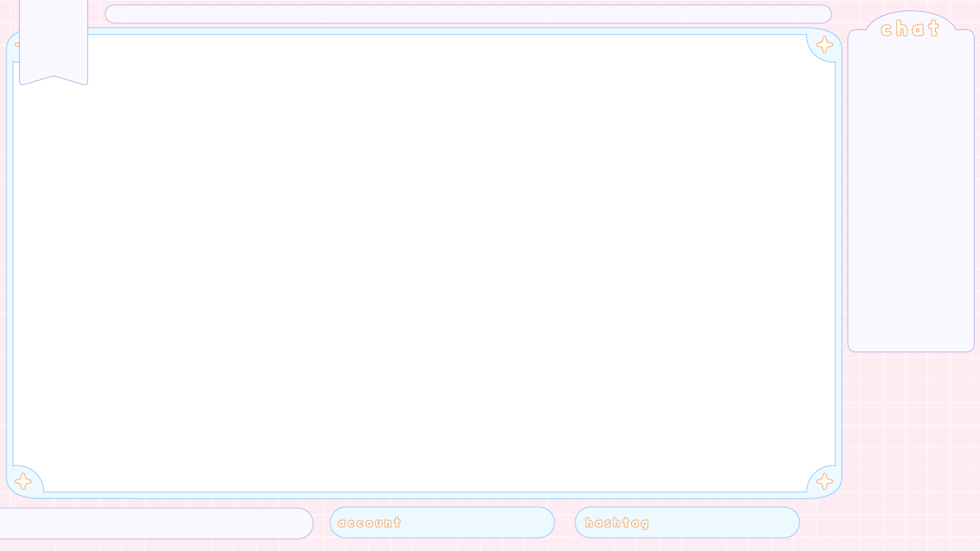The width and height of the screenshot is (980, 551).
Task: Click the long title bar pill at top
Action: [x=468, y=14]
